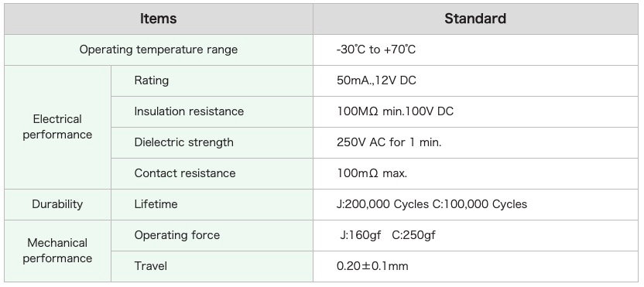Viewport: 644px width, 287px height.
Task: Click the Contact resistance label
Action: tap(185, 173)
